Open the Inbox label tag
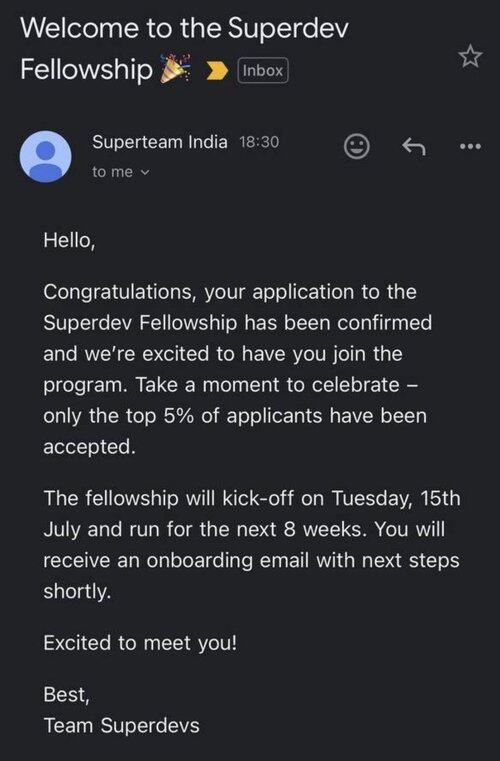 click(263, 70)
